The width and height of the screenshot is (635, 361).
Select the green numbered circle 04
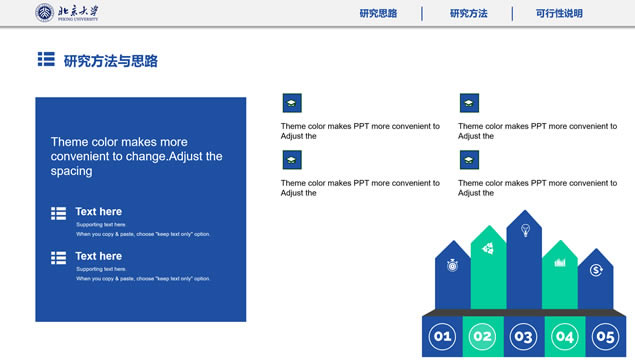565,336
